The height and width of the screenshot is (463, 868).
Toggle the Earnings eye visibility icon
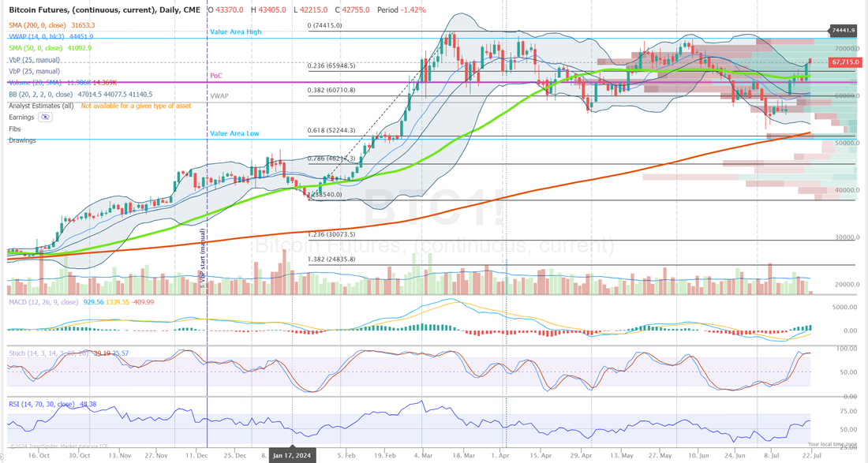pyautogui.click(x=46, y=118)
